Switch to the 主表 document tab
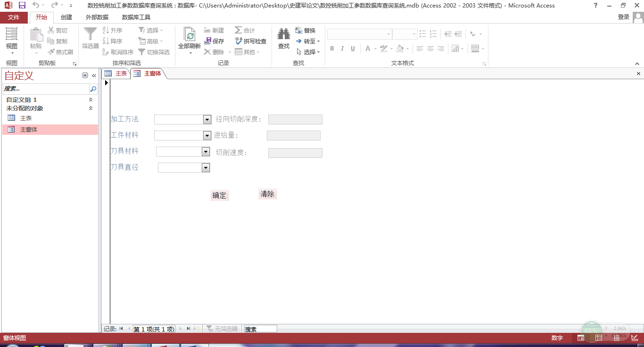644x347 pixels. [116, 74]
